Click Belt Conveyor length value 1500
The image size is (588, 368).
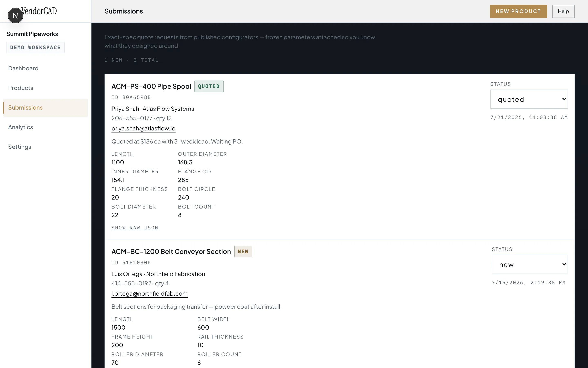pyautogui.click(x=118, y=328)
